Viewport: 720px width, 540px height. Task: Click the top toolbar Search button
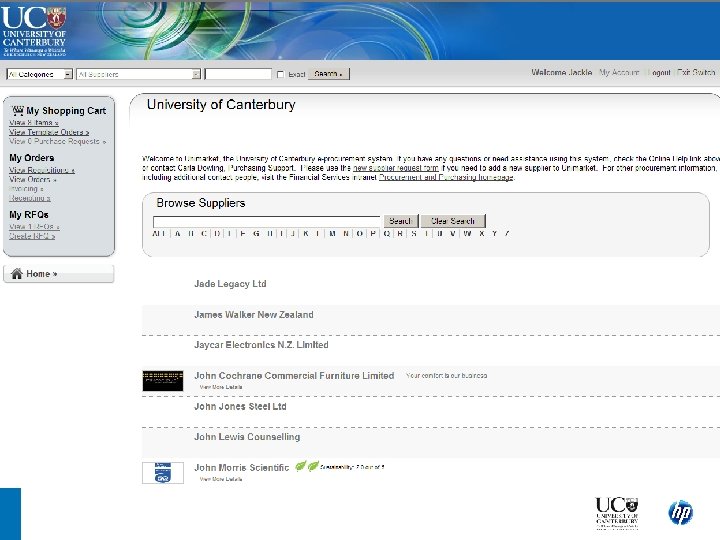coord(328,74)
